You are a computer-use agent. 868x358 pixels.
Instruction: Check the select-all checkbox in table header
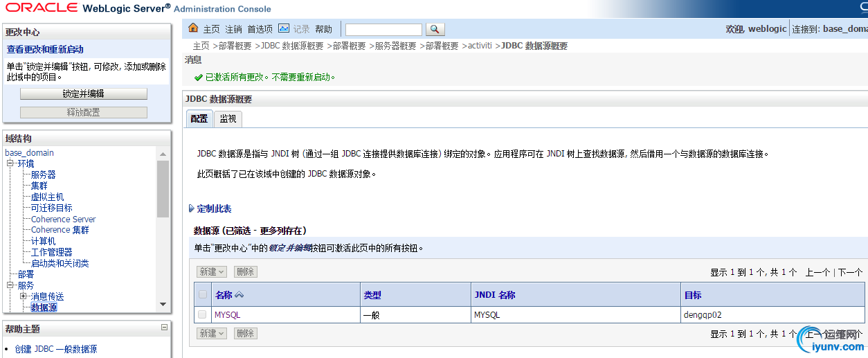tap(203, 294)
